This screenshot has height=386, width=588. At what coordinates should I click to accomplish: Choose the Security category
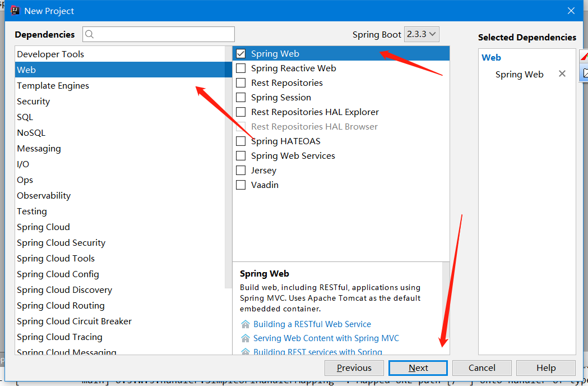(120, 102)
